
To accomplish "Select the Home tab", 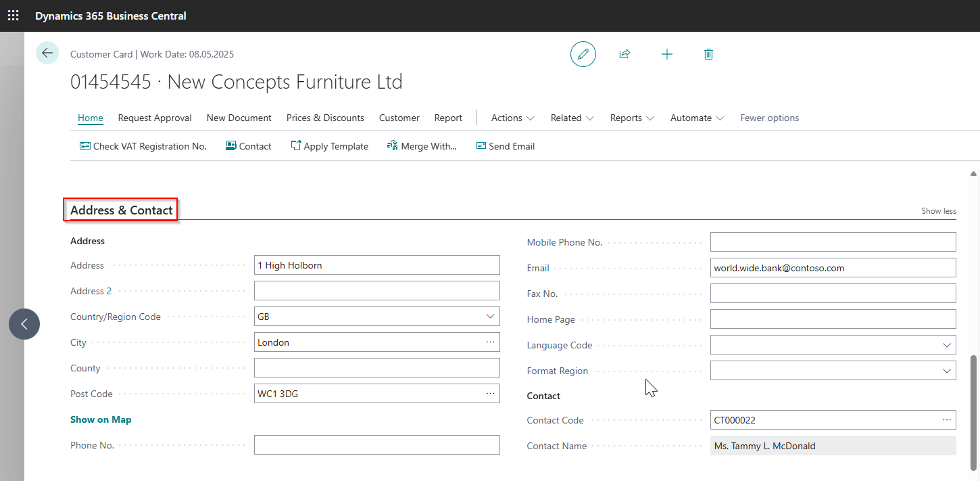I will 91,118.
